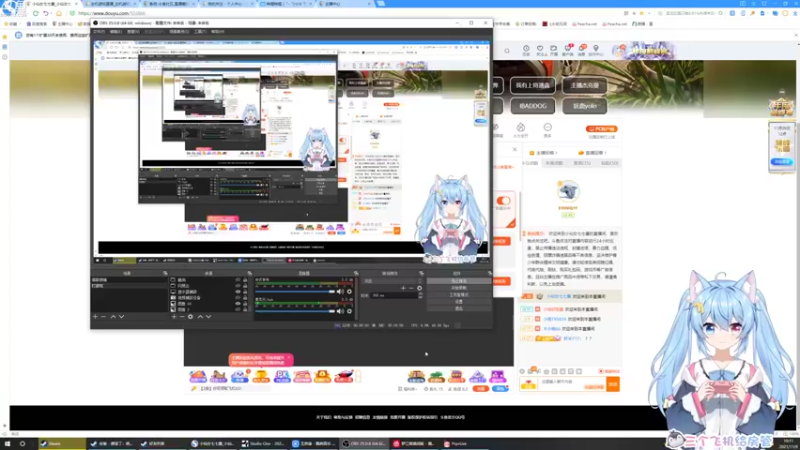The image size is (800, 450).
Task: Click IBADDOG button on Douyu banner
Action: (x=533, y=106)
